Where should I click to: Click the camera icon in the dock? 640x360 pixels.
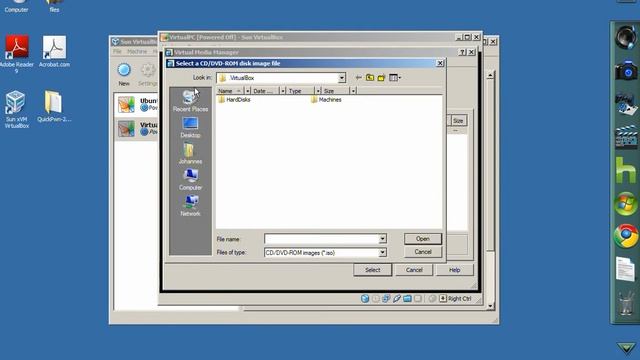(626, 70)
